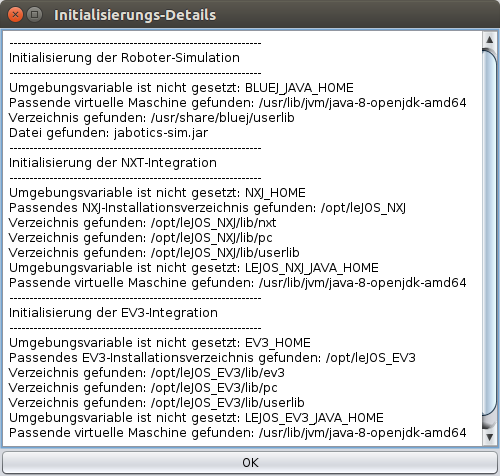Click the LEJOS_NXJ_JAVA_HOME variable line
The image size is (500, 476).
pos(194,268)
